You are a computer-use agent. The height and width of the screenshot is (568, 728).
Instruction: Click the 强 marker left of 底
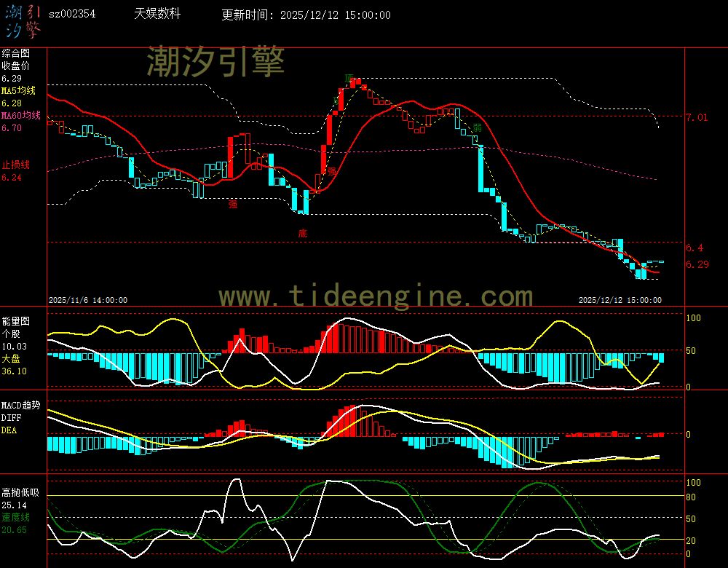[233, 205]
